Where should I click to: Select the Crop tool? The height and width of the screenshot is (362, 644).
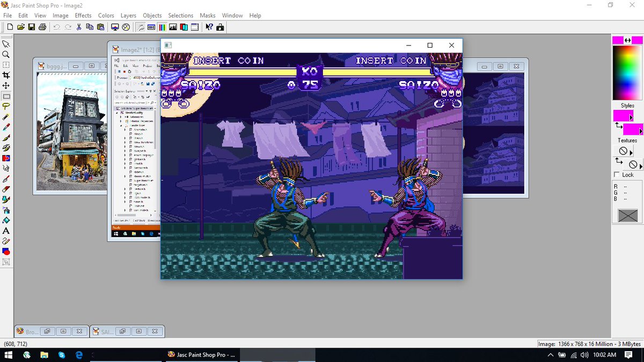pyautogui.click(x=6, y=75)
